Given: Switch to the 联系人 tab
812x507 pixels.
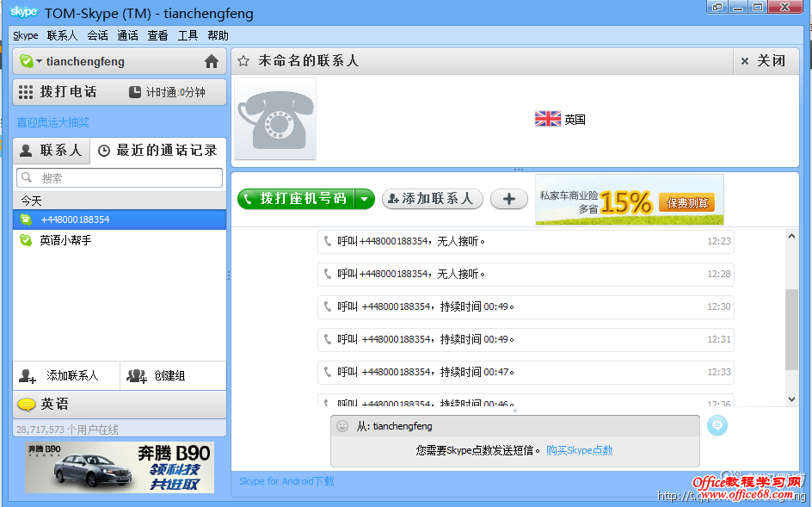Looking at the screenshot, I should (x=52, y=150).
